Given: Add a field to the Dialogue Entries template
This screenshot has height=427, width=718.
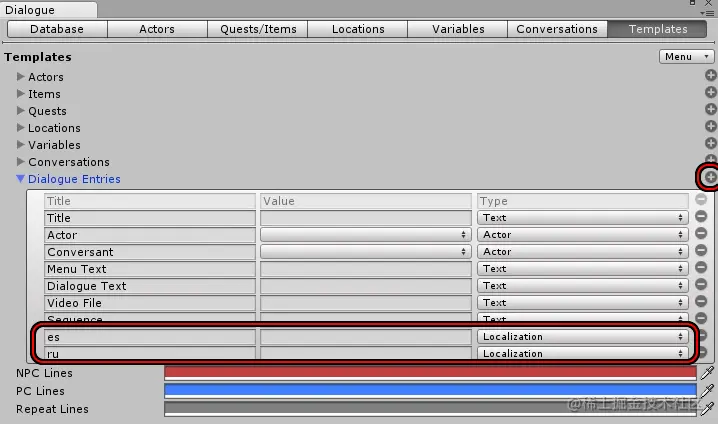Looking at the screenshot, I should coord(710,177).
